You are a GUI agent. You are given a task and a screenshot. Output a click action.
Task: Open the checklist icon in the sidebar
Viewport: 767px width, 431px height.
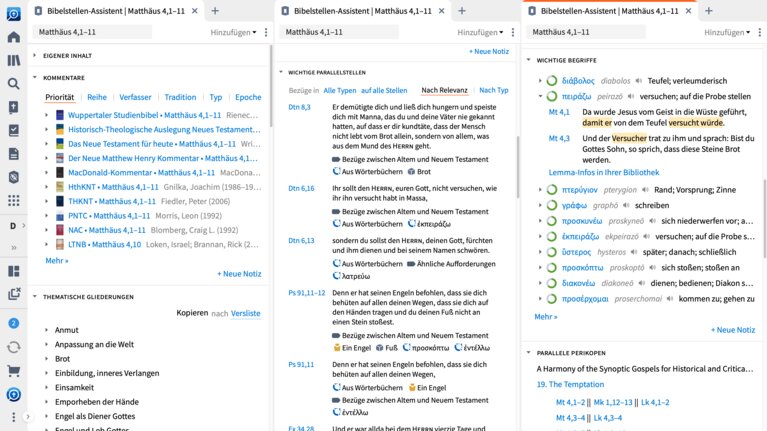[x=14, y=130]
